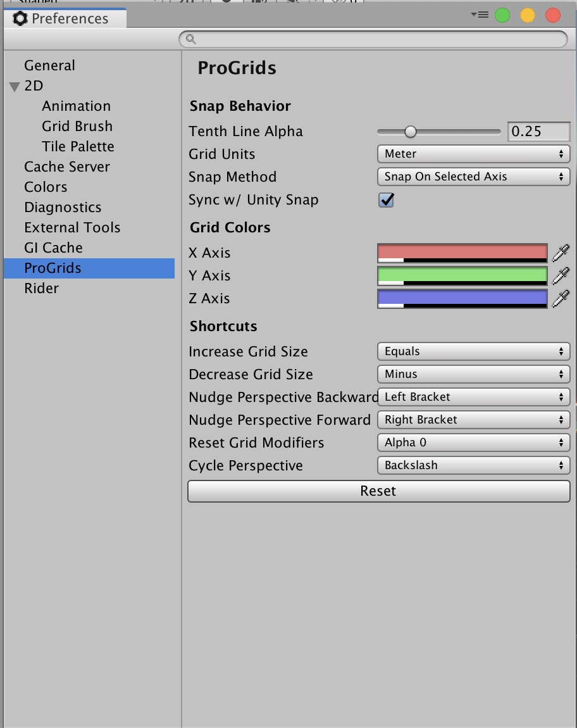This screenshot has width=577, height=728.
Task: Click the Y Axis eyedropper icon
Action: 561,276
